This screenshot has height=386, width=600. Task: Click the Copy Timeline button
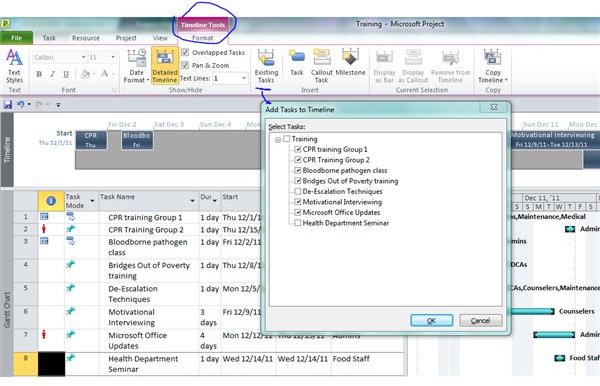pos(492,66)
